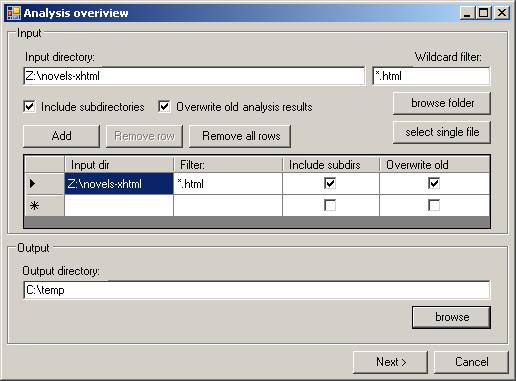Click the Cancel button

471,362
